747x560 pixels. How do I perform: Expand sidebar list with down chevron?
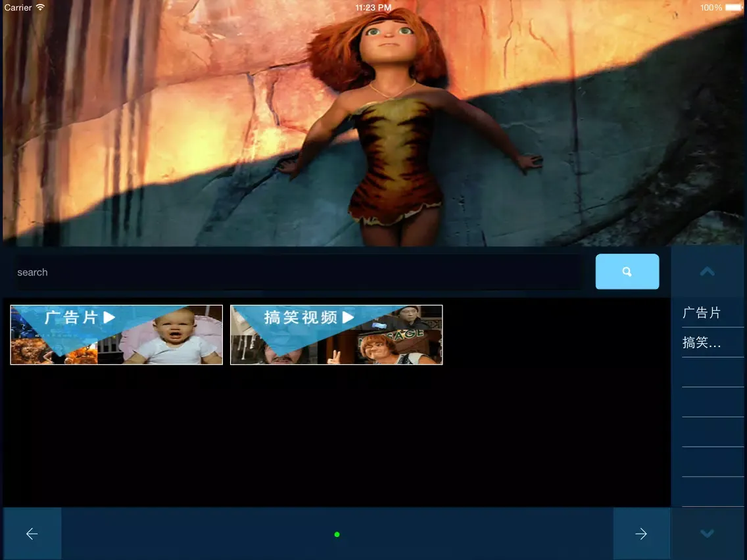707,533
